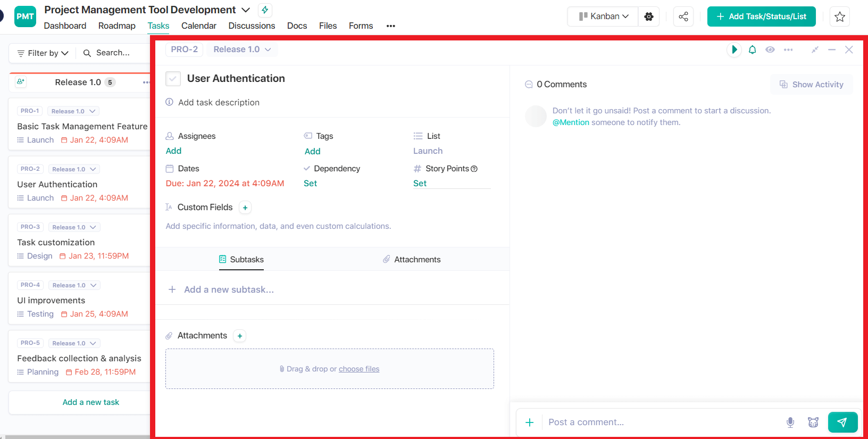
Task: Click plus next to Attachments heading
Action: coord(240,336)
